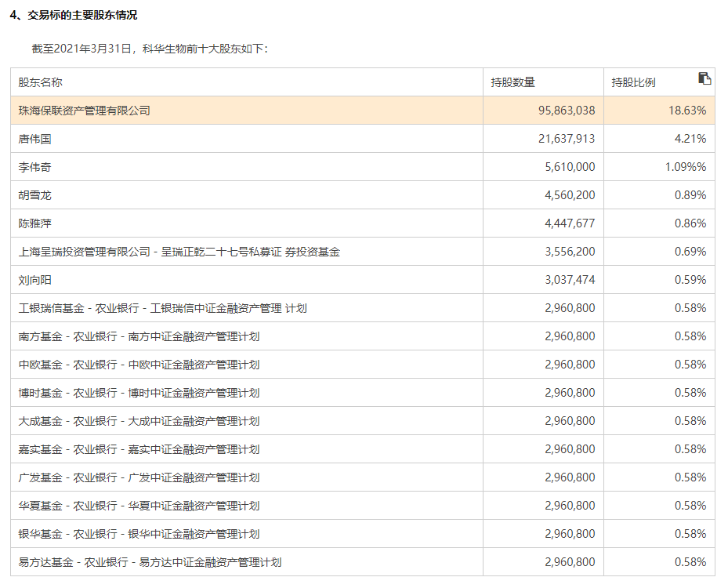
Task: Select share count 21,637,913
Action: pyautogui.click(x=567, y=139)
